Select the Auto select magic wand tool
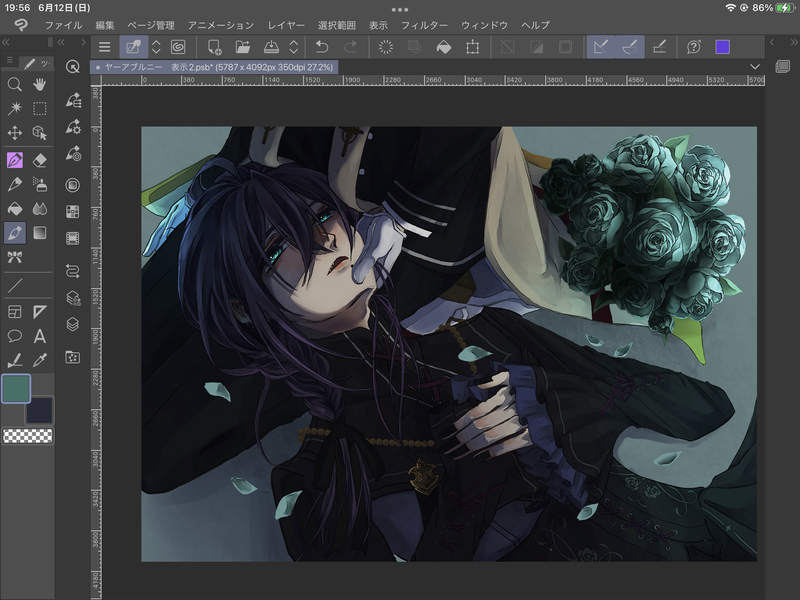Viewport: 800px width, 600px height. point(14,108)
